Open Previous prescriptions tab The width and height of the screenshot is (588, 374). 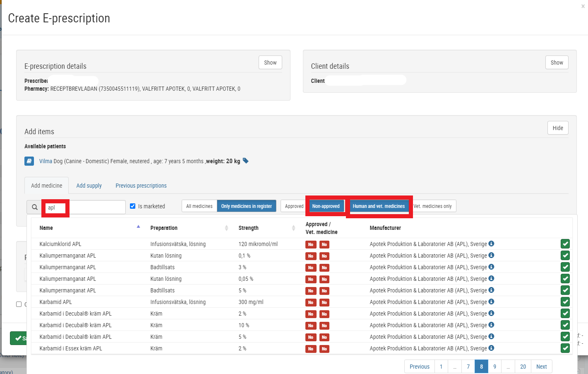(141, 186)
